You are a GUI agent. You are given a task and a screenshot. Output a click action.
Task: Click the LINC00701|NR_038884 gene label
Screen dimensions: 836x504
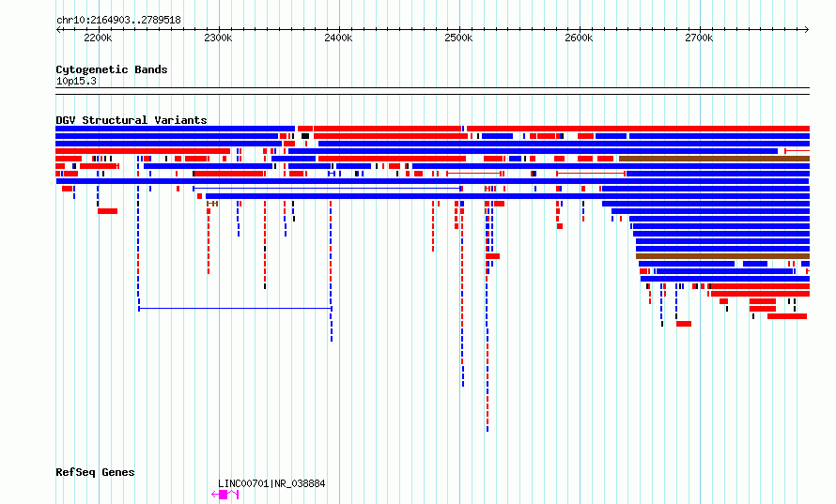(x=271, y=483)
